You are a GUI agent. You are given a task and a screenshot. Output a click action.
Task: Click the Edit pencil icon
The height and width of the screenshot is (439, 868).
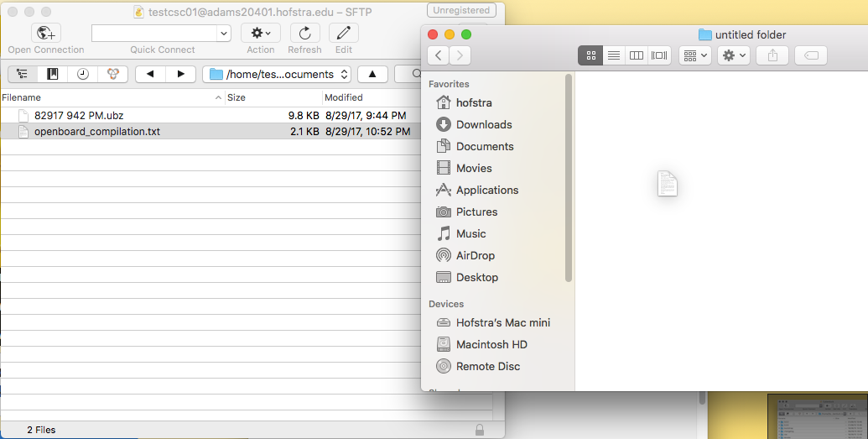coord(344,33)
